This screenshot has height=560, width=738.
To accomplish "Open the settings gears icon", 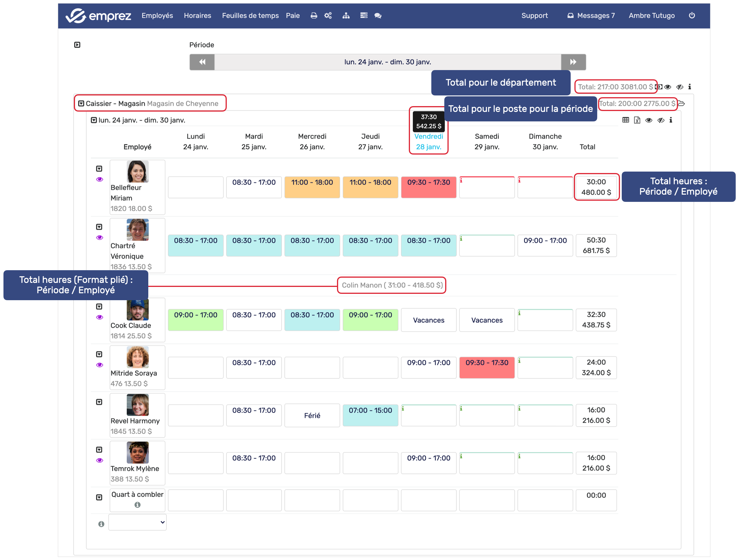I will 328,15.
